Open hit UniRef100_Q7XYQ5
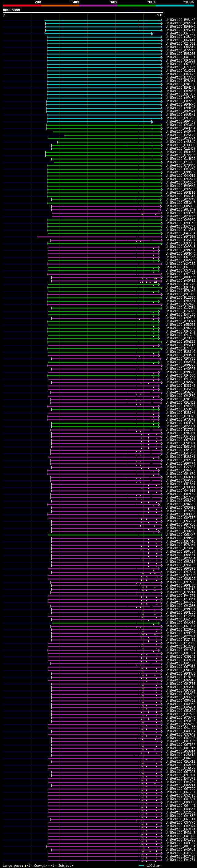 (180, 155)
